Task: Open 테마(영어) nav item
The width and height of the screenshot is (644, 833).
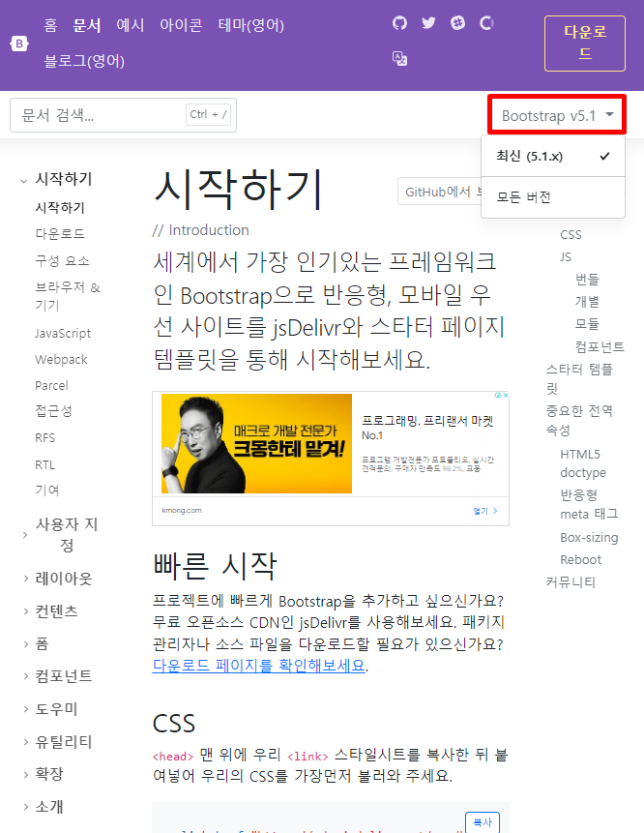Action: tap(251, 25)
